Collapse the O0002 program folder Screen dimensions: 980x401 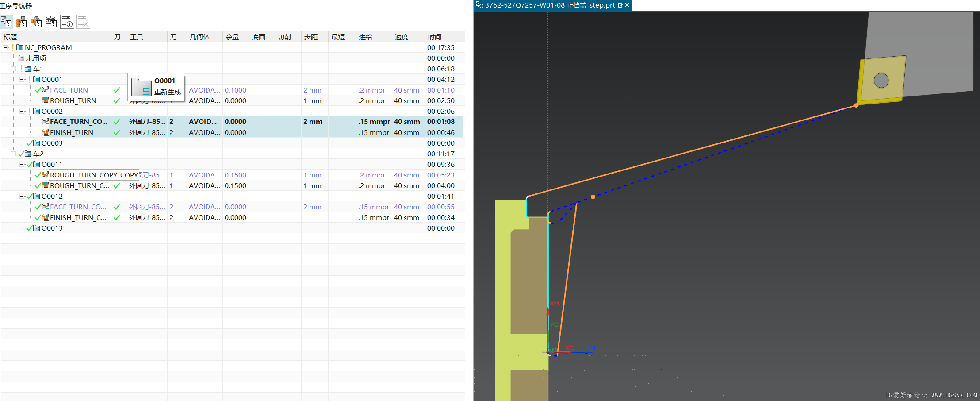click(22, 111)
